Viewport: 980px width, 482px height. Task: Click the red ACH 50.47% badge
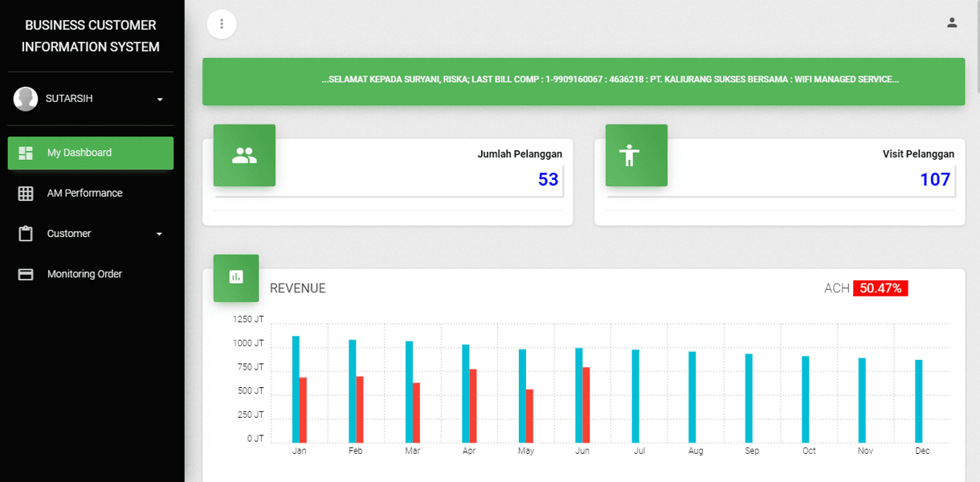tap(880, 288)
